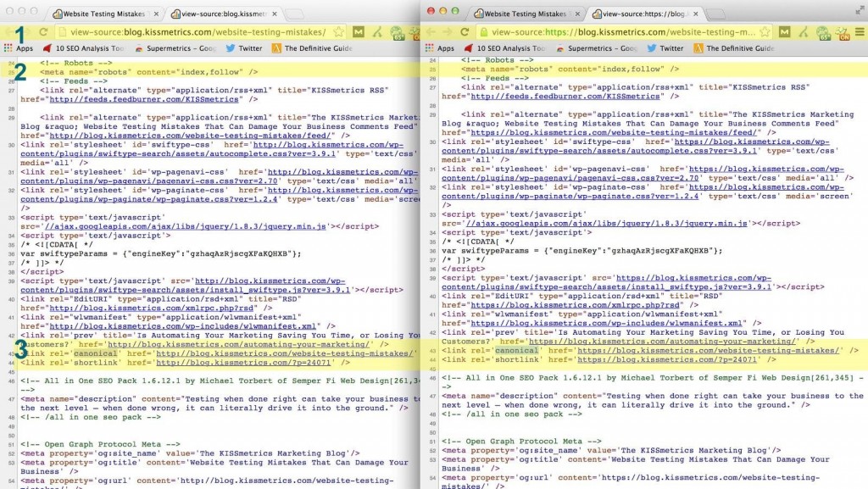Enter fullscreen using the arrows icon in the right window
The image size is (868, 489).
click(860, 10)
